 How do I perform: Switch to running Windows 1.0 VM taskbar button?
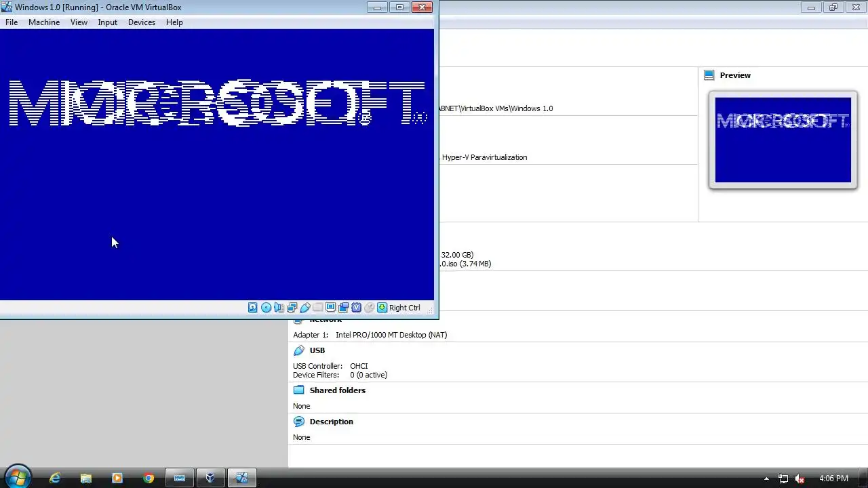click(242, 478)
